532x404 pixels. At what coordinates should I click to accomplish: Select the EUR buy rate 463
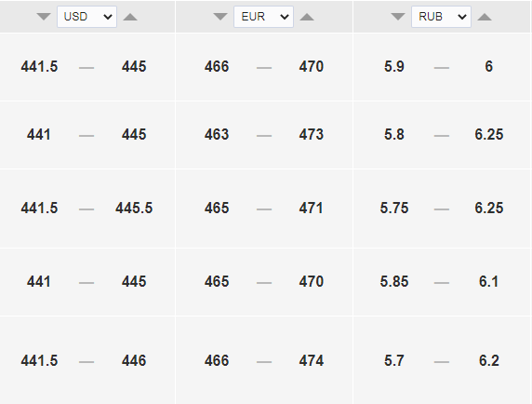(x=217, y=134)
